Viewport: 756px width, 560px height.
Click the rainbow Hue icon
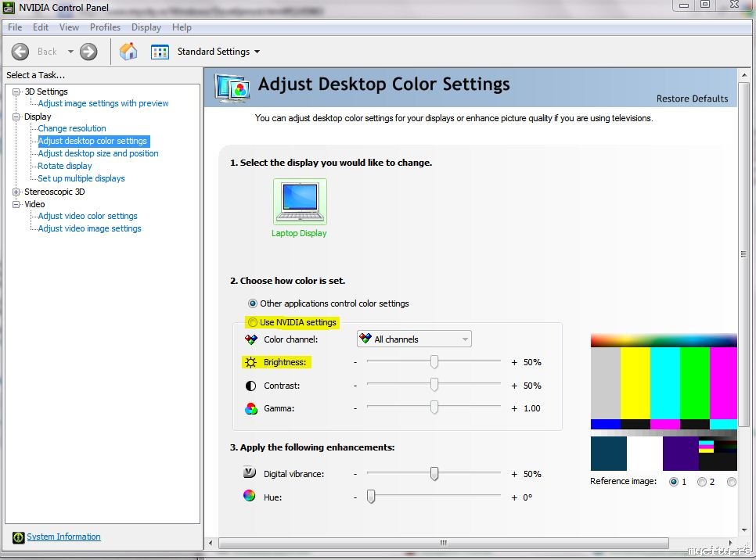(x=250, y=496)
